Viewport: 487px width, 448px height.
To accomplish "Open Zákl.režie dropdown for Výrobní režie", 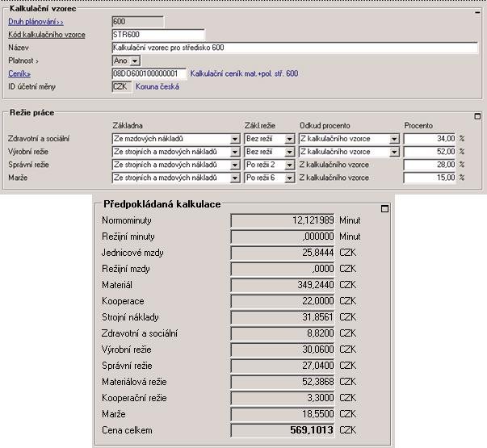I will tap(289, 152).
